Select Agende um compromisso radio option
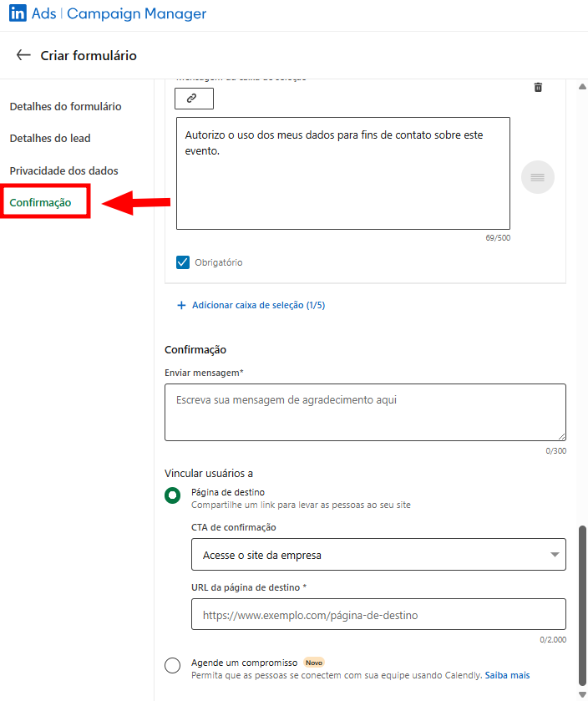Image resolution: width=588 pixels, height=701 pixels. click(x=173, y=665)
